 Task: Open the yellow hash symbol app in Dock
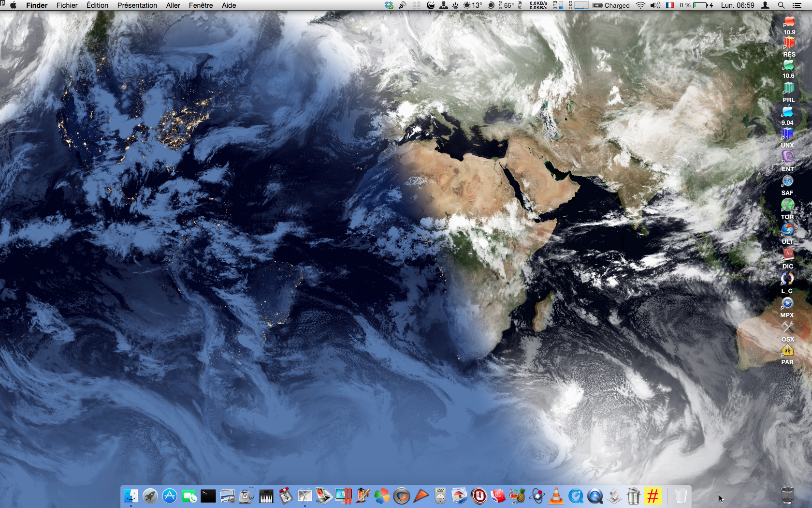[652, 496]
